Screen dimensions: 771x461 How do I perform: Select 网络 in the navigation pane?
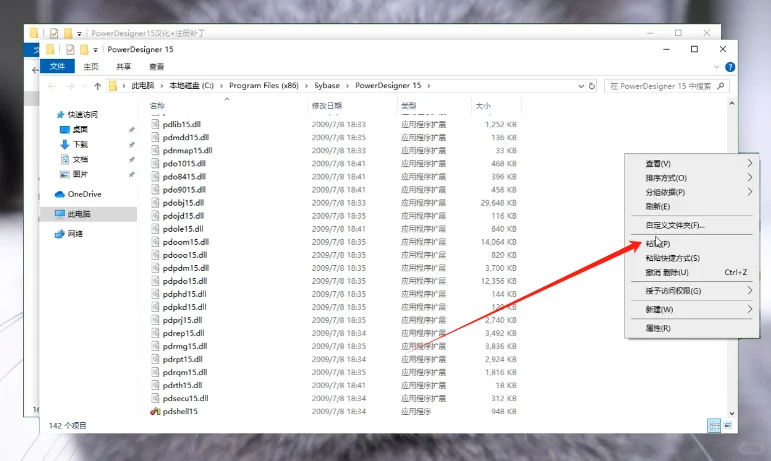(75, 234)
